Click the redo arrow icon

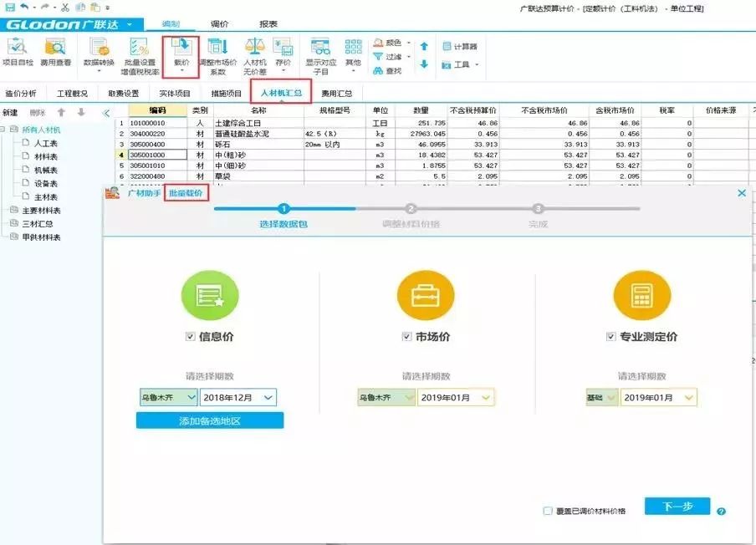pos(45,8)
